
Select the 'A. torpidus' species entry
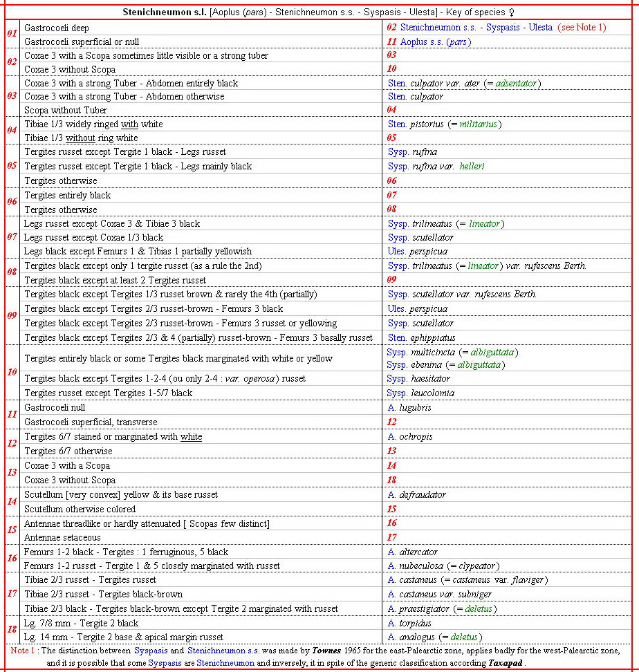[410, 624]
